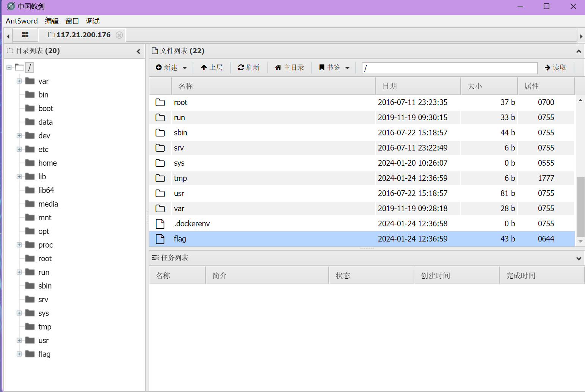Expand the etc folder in tree
Screen dimensions: 585x392
point(19,149)
